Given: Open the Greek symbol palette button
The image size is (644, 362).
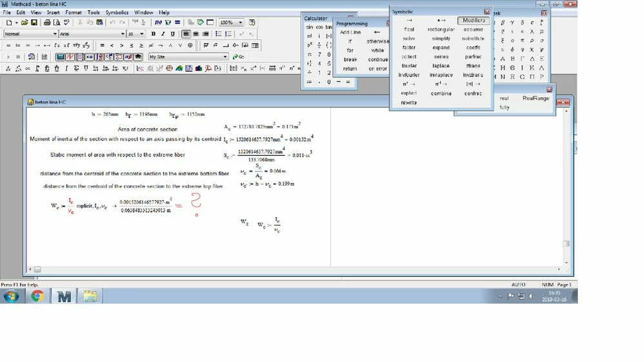Looking at the screenshot, I should tap(128, 57).
